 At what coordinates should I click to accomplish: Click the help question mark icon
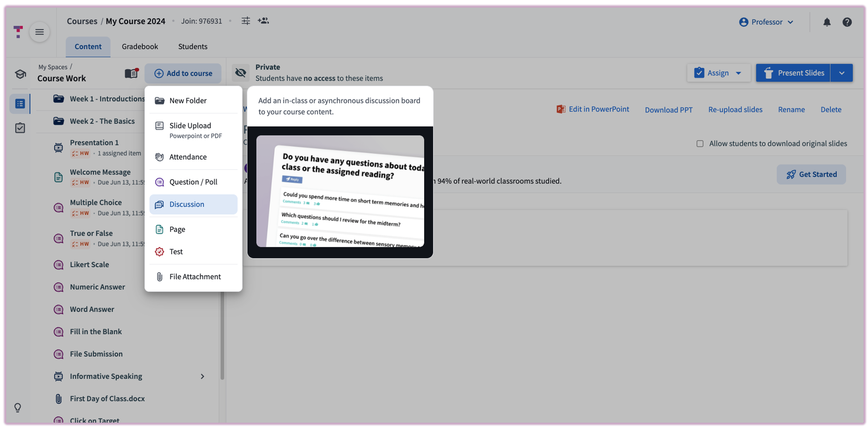tap(847, 22)
